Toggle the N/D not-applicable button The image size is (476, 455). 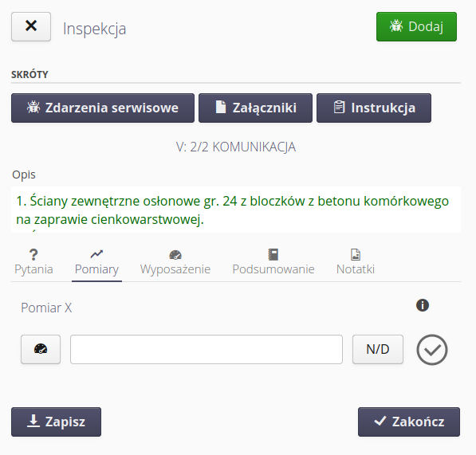tap(378, 350)
